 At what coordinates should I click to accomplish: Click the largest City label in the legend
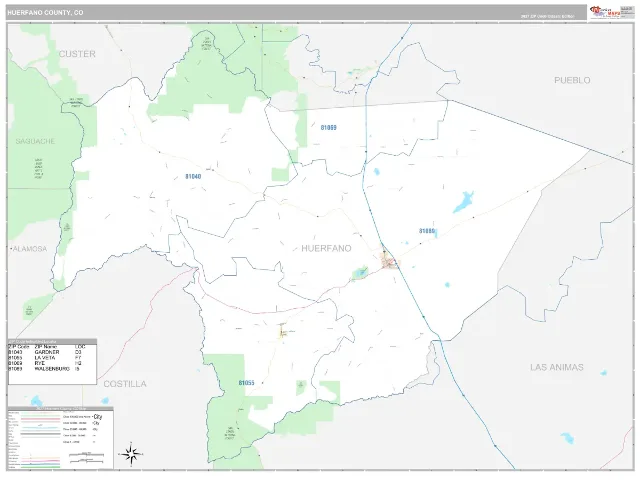tap(98, 417)
